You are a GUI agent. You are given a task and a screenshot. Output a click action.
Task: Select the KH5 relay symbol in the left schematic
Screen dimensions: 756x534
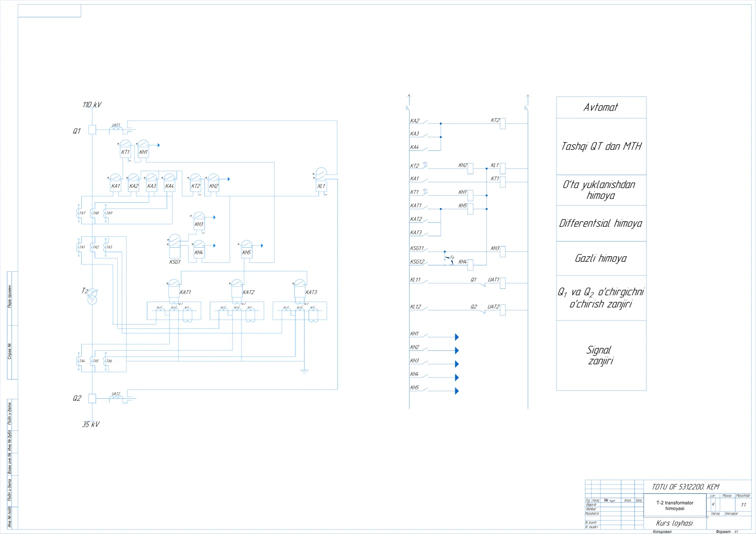pyautogui.click(x=247, y=250)
